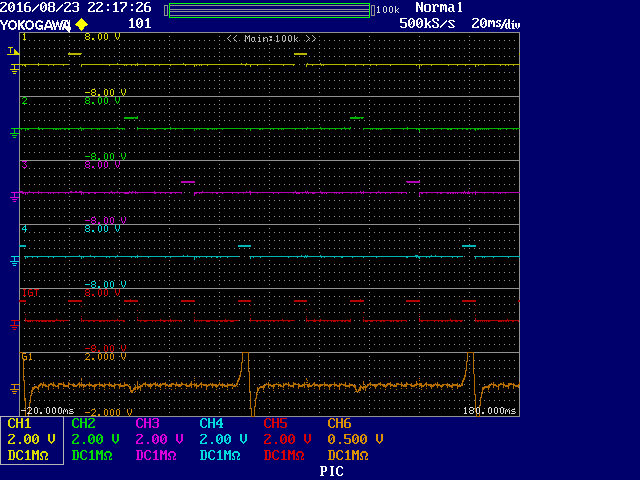Click the 100k record length label

(388, 9)
